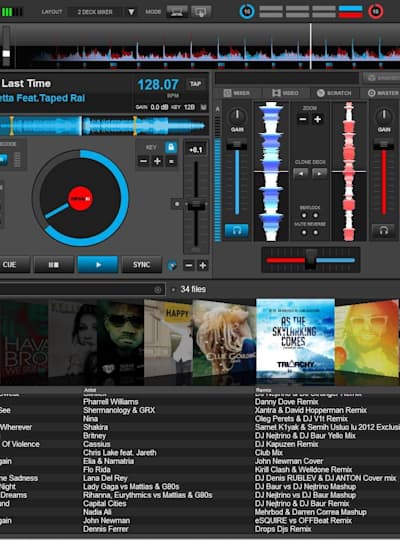Lower the key with the minus button
The height and width of the screenshot is (540, 400).
(144, 161)
